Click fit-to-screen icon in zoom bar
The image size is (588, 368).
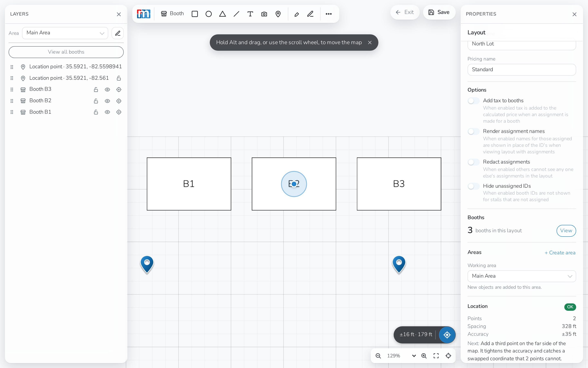pos(436,356)
